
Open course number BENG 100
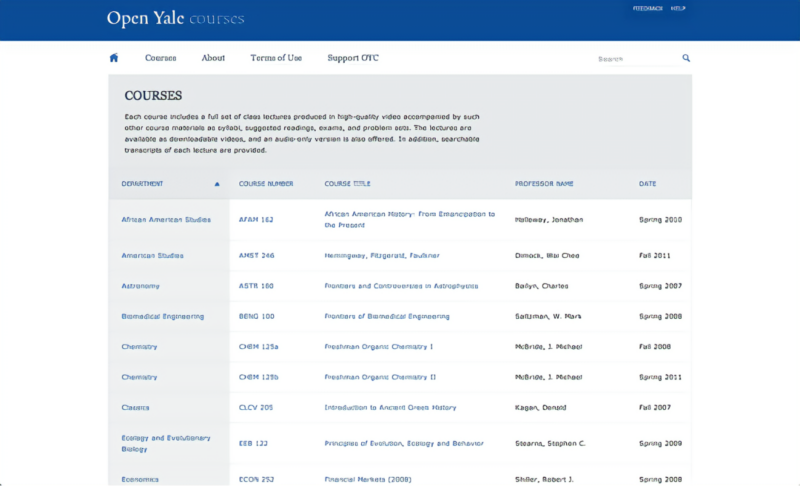(257, 316)
